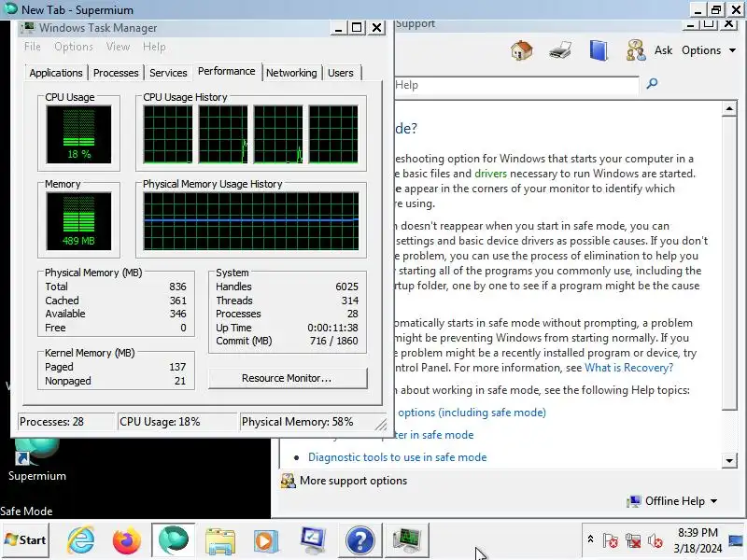Switch to the Applications tab
Screen dimensions: 747x560
[56, 73]
